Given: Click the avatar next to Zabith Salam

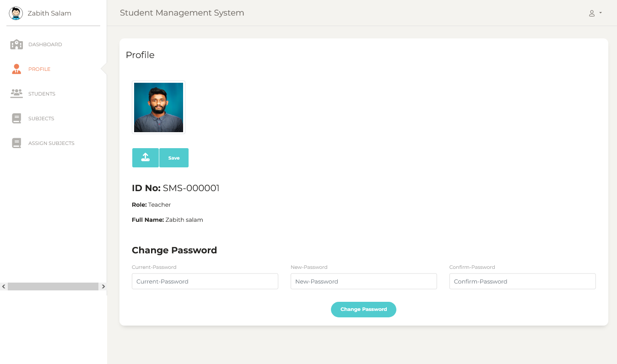Looking at the screenshot, I should (16, 13).
